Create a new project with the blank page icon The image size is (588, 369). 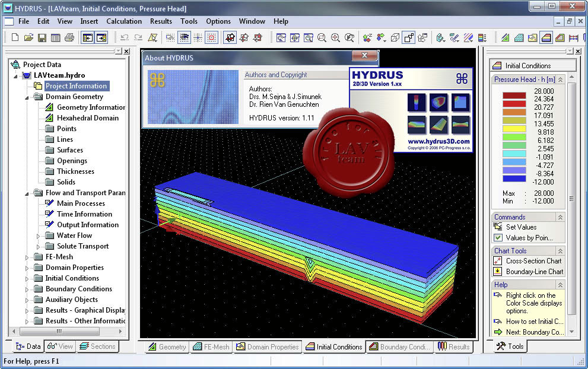point(15,37)
